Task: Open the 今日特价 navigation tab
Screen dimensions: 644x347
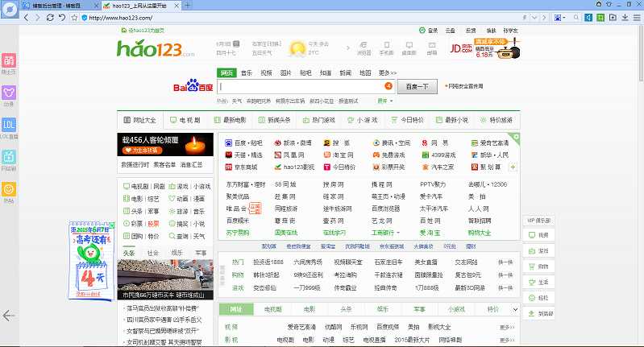Action: (x=407, y=120)
